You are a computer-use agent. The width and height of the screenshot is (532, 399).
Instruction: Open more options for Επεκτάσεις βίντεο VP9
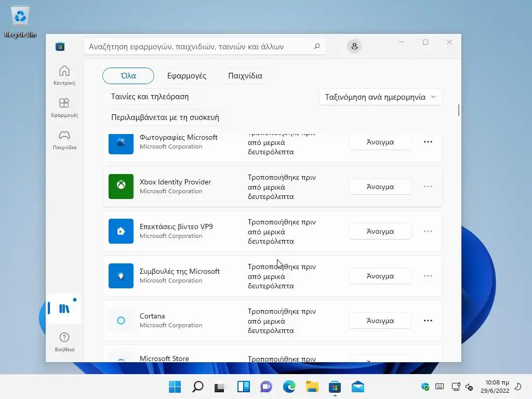pos(428,231)
